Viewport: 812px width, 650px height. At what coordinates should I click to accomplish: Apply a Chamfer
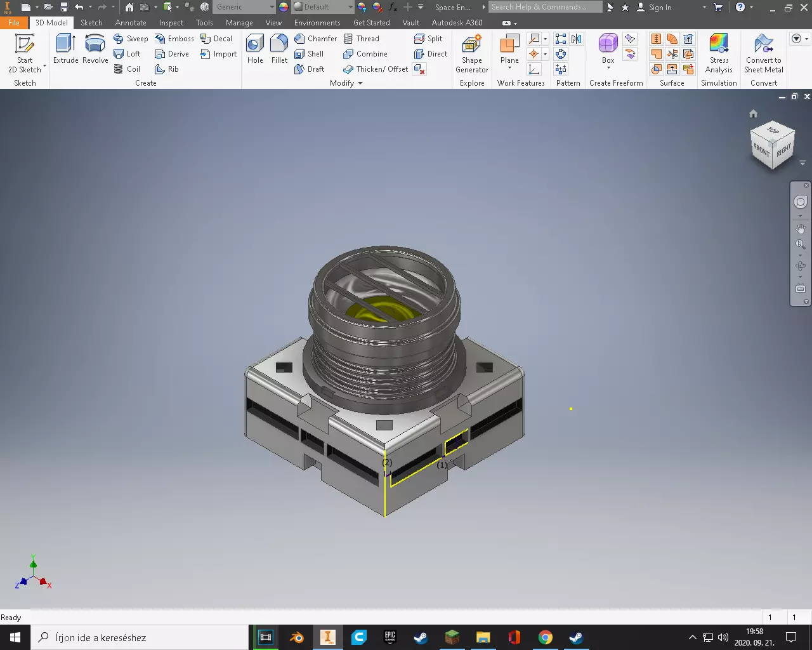[x=316, y=39]
